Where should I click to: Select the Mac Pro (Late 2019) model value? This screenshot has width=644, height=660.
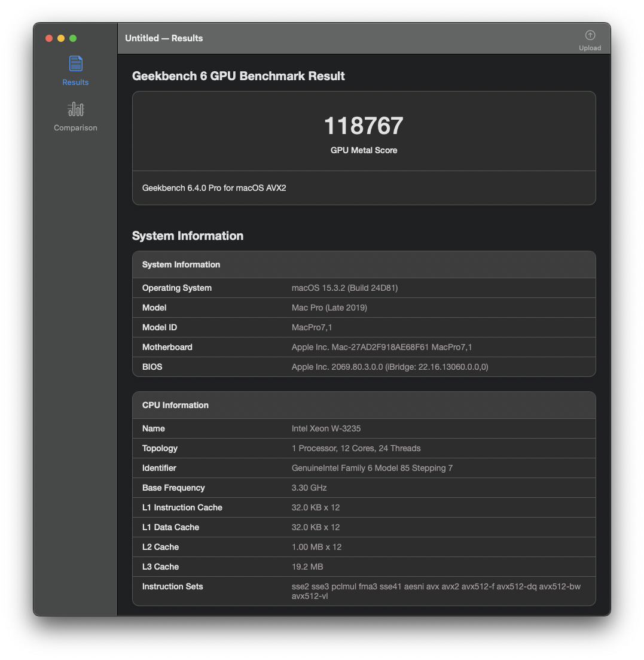point(329,308)
